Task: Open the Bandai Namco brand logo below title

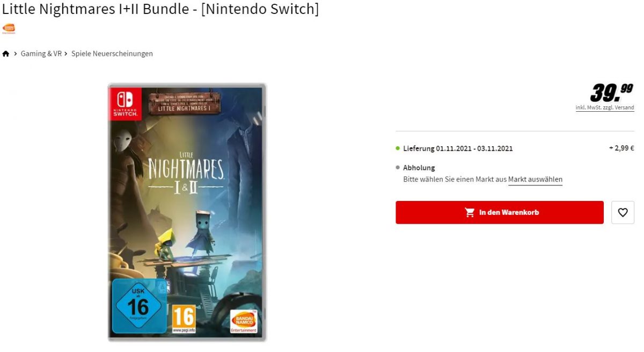Action: click(9, 28)
